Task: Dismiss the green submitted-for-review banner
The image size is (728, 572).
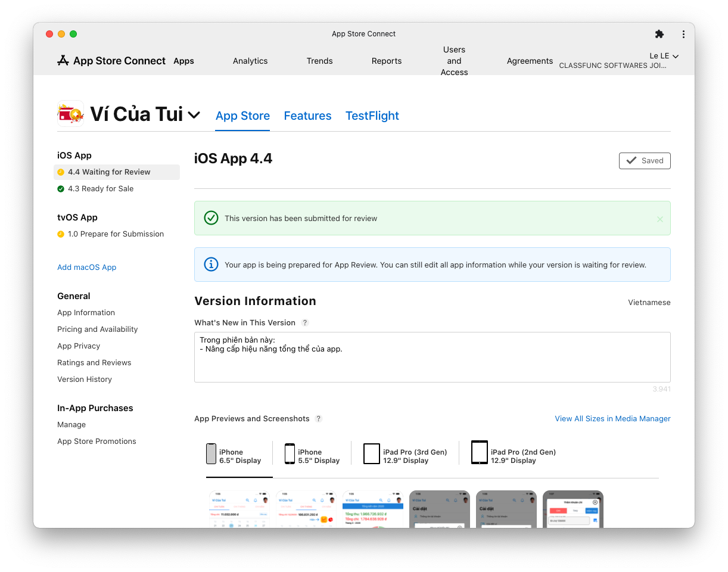Action: coord(659,219)
